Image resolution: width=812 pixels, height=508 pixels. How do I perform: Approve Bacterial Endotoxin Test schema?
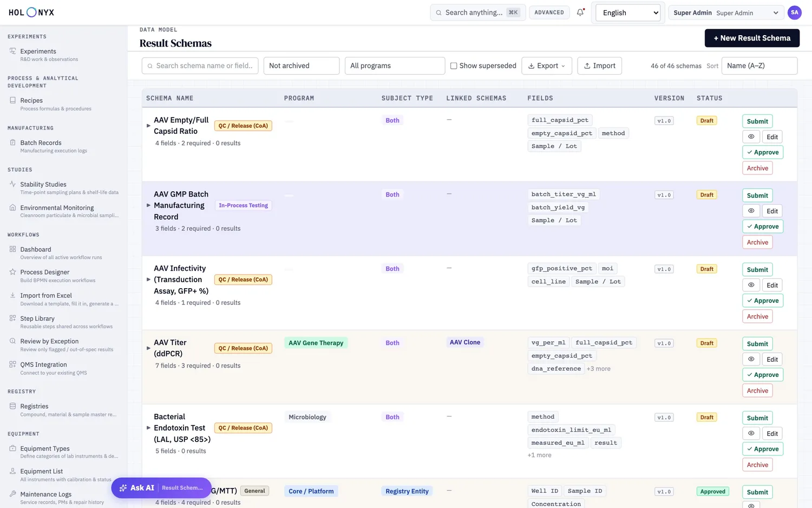pos(763,449)
